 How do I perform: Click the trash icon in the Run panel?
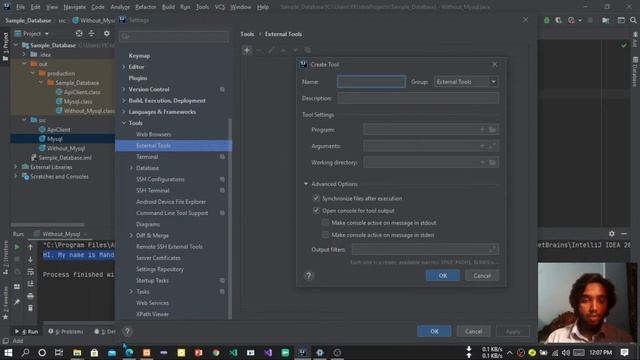tap(31, 308)
